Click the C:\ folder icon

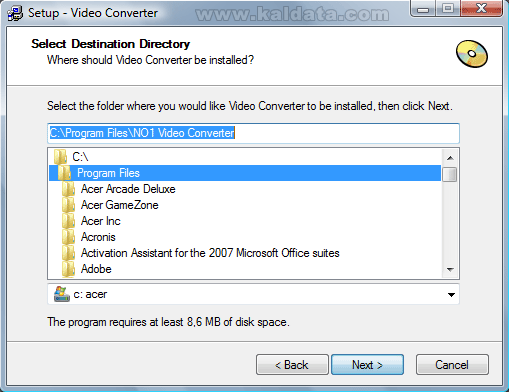(x=60, y=157)
